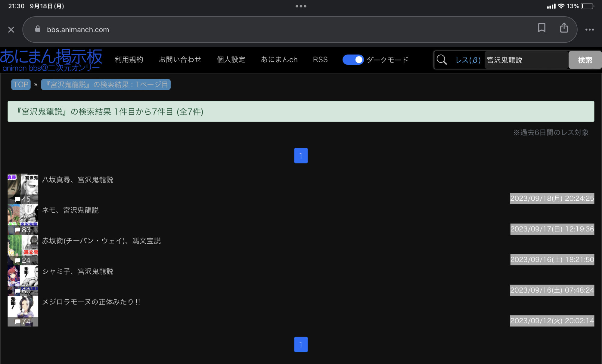Open 利用規約 in the nav menu

(129, 60)
